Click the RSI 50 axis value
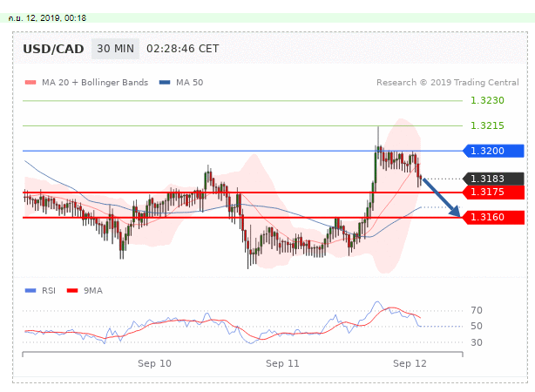 pos(477,326)
